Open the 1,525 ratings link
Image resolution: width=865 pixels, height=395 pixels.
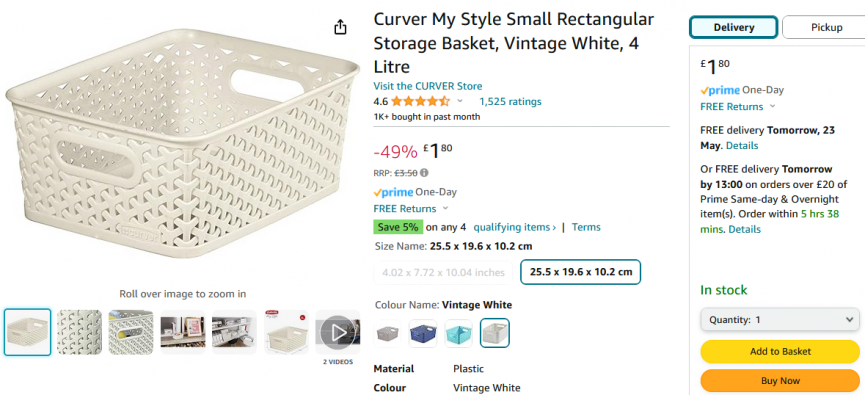pyautogui.click(x=510, y=102)
